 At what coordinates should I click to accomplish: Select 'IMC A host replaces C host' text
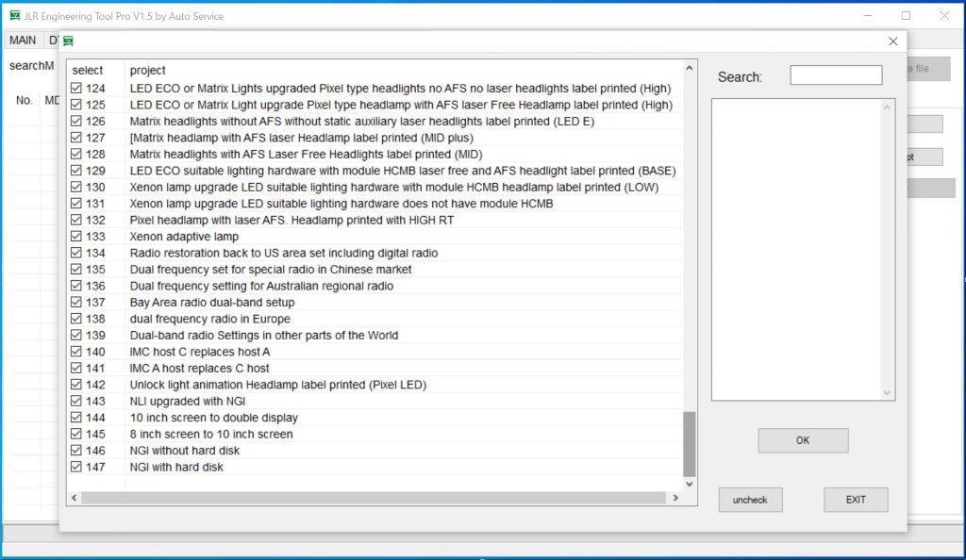click(199, 369)
